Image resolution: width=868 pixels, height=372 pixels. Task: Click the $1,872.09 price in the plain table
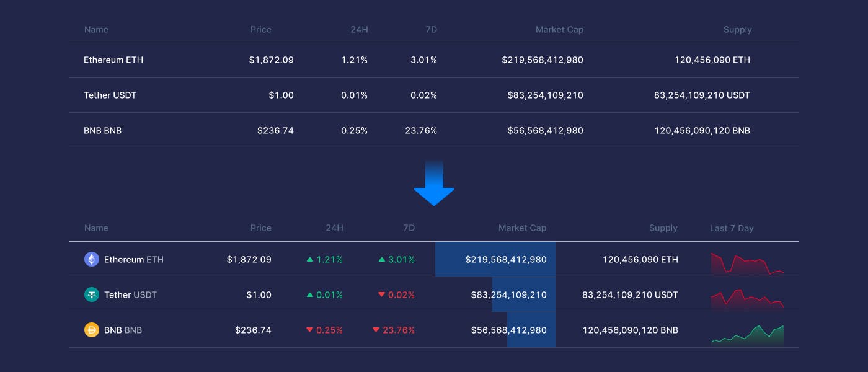[272, 60]
